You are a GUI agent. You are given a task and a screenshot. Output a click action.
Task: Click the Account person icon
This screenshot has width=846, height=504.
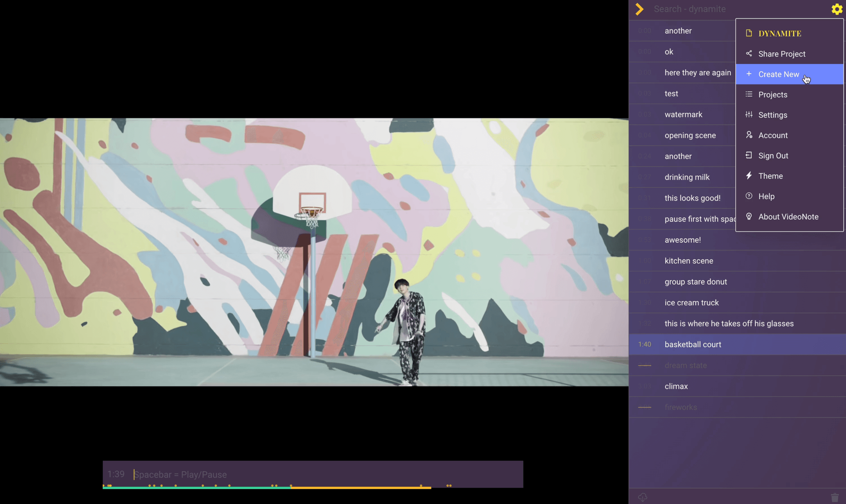[x=749, y=135]
